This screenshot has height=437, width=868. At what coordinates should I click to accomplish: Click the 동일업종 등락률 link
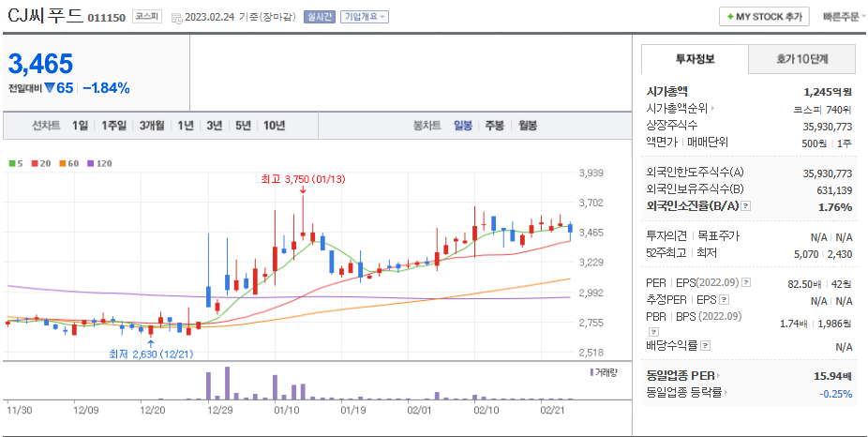pos(683,393)
